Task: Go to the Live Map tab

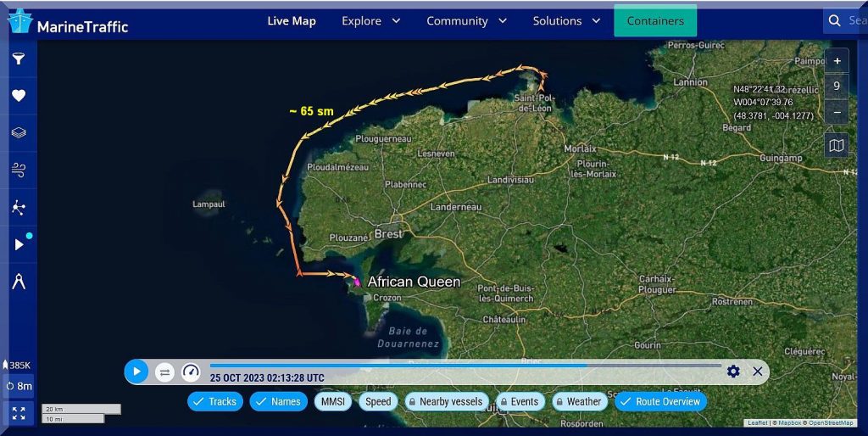Action: click(x=291, y=20)
